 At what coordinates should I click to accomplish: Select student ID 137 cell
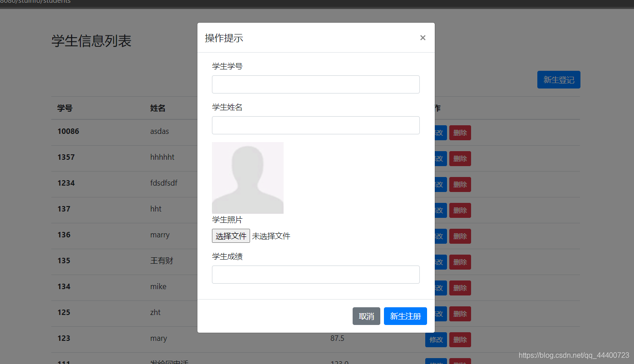point(64,209)
